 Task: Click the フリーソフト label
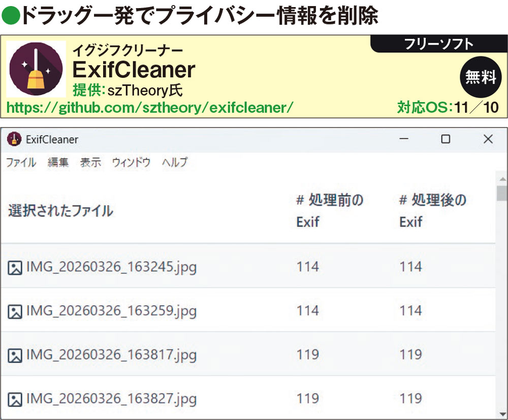[439, 44]
